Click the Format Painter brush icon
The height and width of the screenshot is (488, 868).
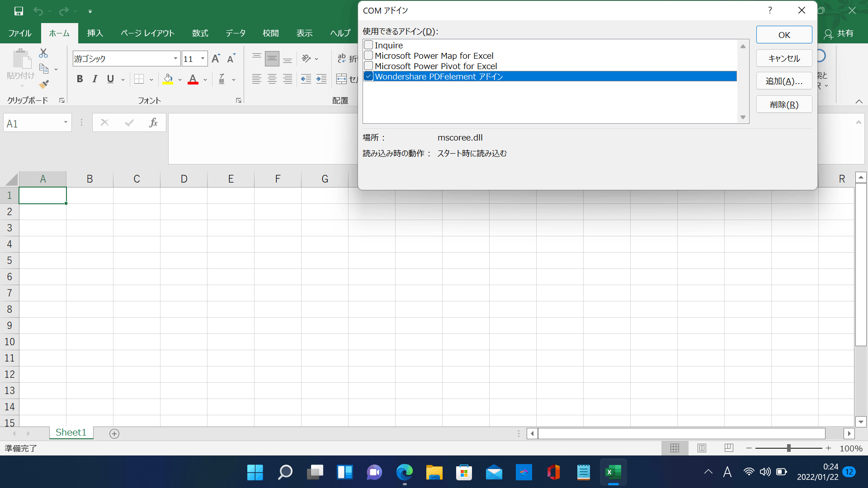coord(44,84)
